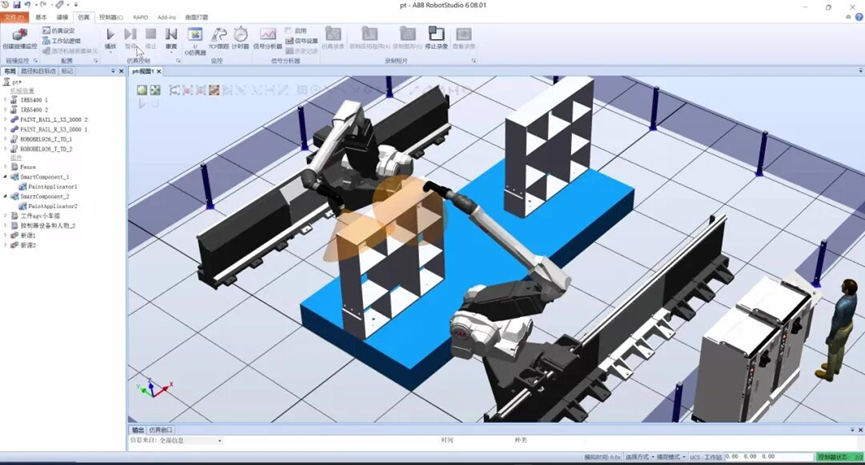Click the green sphere view icon in viewport
The image size is (865, 465).
142,90
